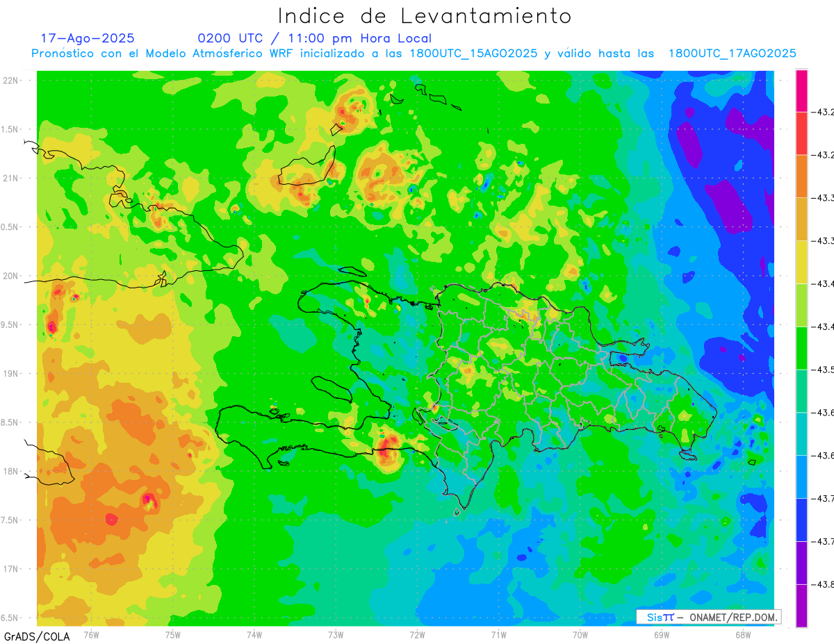Click the '17N' latitude label
834x644 pixels.
point(11,569)
